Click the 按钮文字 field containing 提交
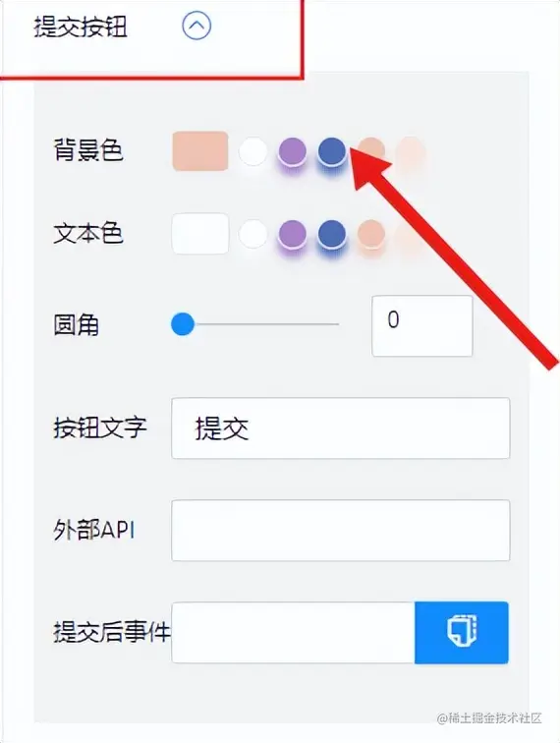560x743 pixels. [341, 429]
